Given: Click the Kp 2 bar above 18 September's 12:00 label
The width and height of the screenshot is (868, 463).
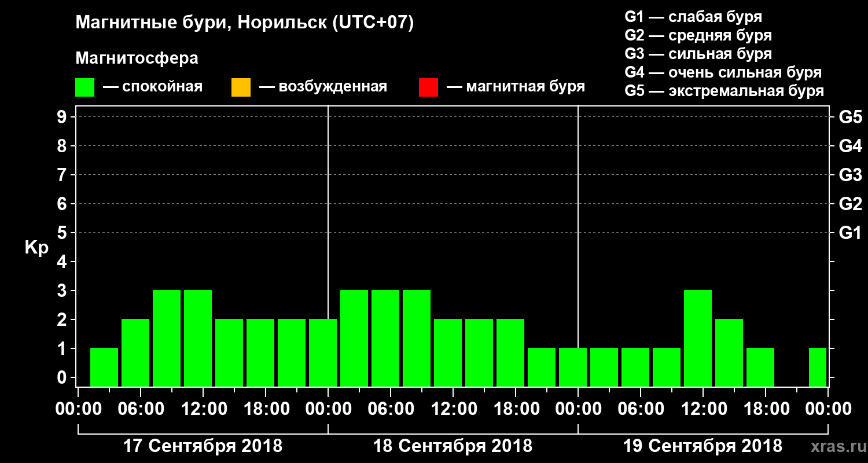Looking at the screenshot, I should pos(448,352).
